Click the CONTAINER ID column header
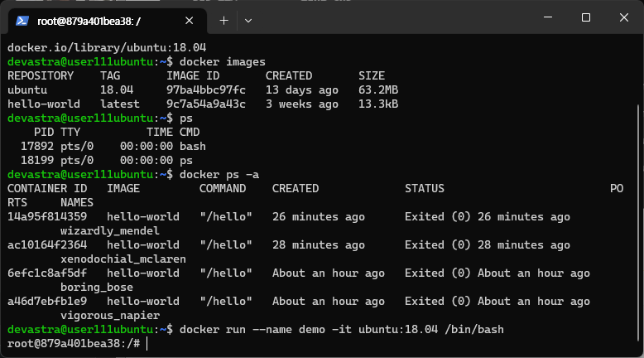This screenshot has width=644, height=358. pos(47,189)
